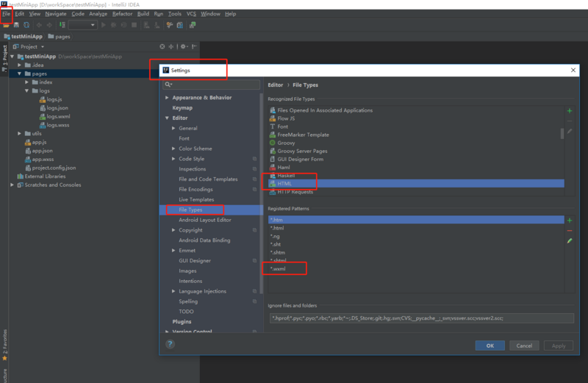Select Plugins in settings tree
588x383 pixels.
[x=182, y=321]
